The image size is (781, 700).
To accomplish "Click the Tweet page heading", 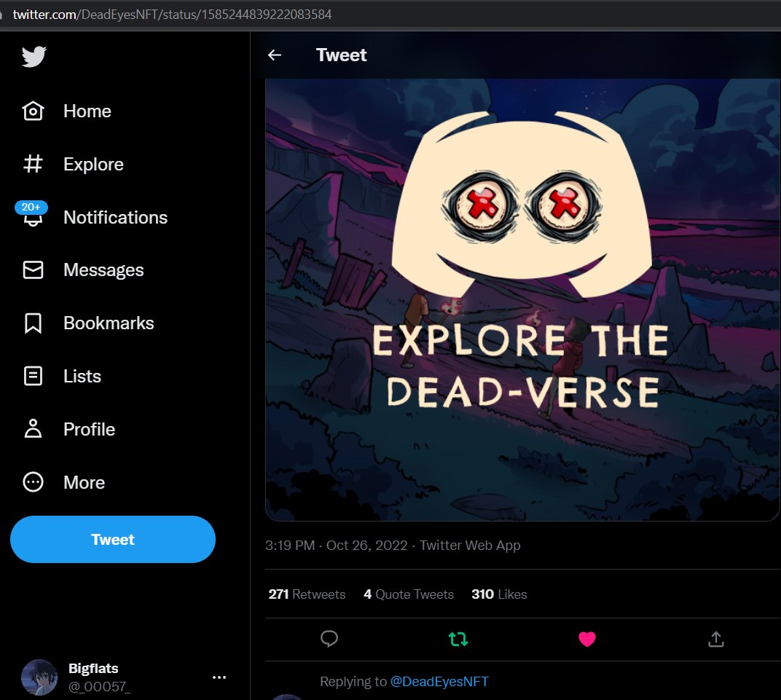I will [x=341, y=55].
